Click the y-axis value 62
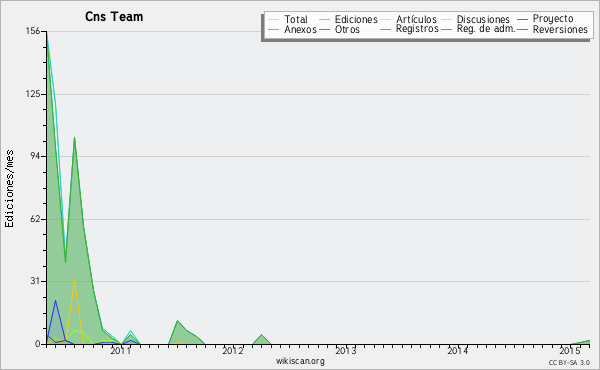The image size is (600, 370). click(x=35, y=219)
